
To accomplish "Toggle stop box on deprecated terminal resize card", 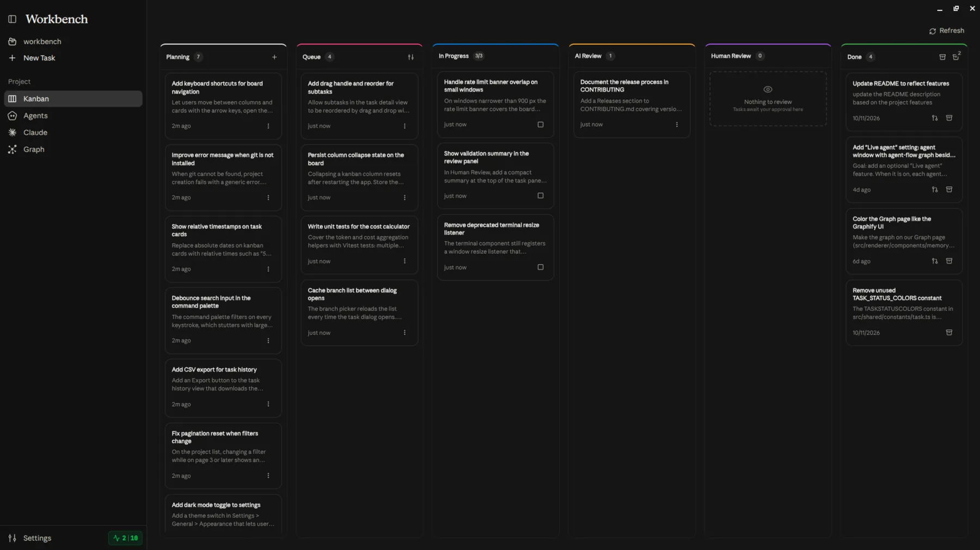I will (x=541, y=267).
